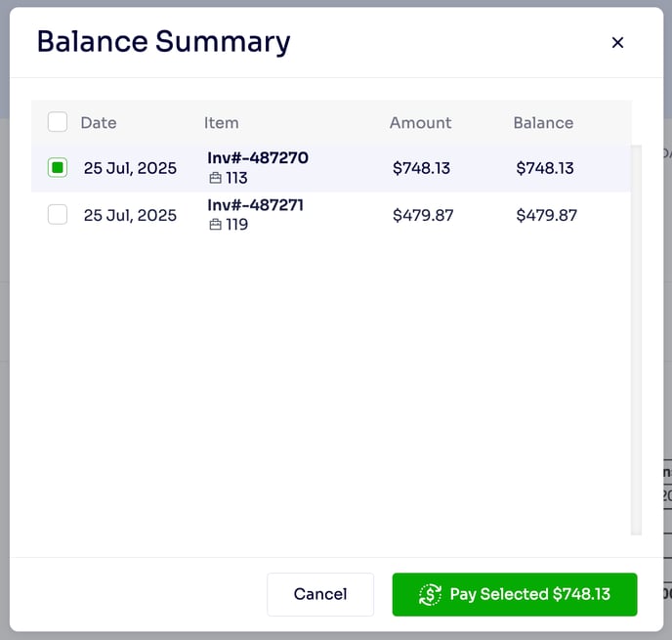Click the briefcase icon beside 113
Viewport: 672px width, 640px height.
point(216,179)
